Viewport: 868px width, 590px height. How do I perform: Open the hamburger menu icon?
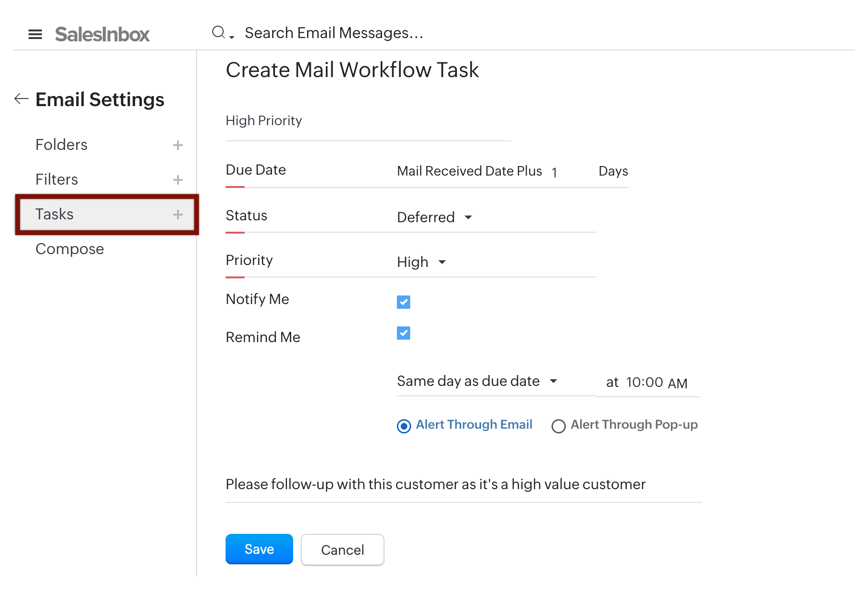click(x=35, y=34)
